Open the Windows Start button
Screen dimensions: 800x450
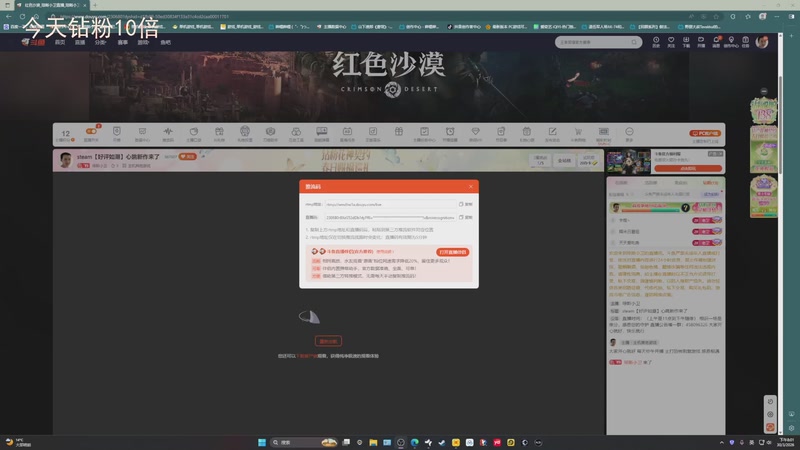pyautogui.click(x=262, y=442)
